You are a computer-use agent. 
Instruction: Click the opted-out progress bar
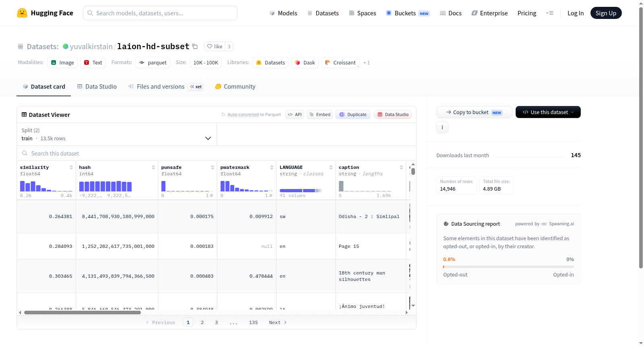click(509, 267)
